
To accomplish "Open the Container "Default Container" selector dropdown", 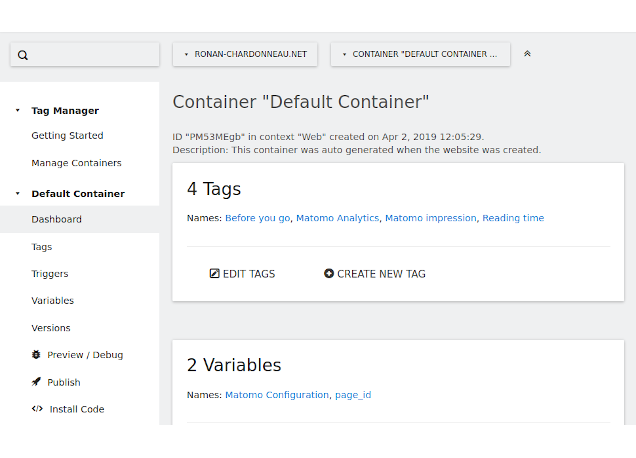I will pyautogui.click(x=420, y=54).
